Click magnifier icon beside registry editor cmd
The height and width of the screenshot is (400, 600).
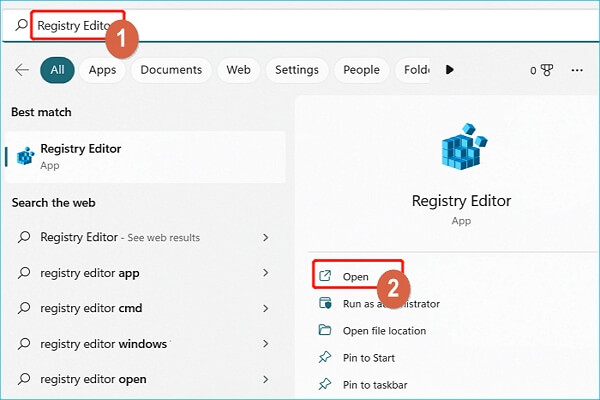(24, 308)
